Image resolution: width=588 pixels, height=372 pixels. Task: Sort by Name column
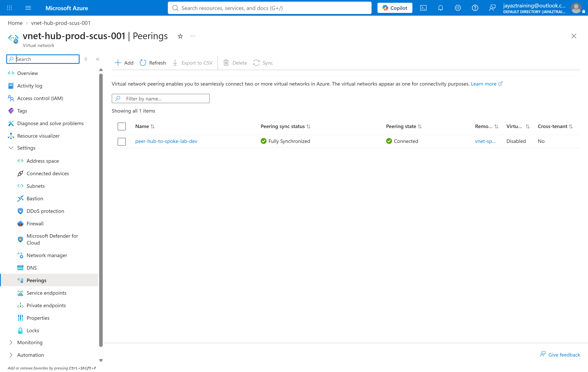[145, 126]
